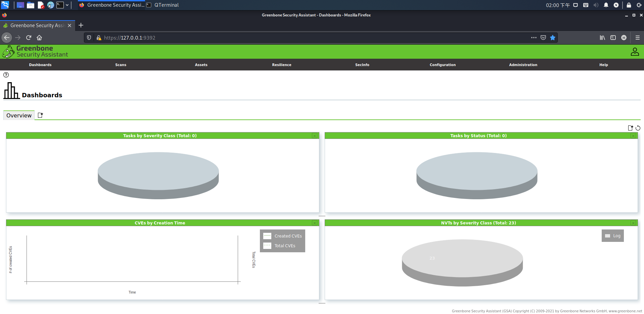Click Tasks by Status pie chart
The width and height of the screenshot is (644, 314).
coord(477,176)
